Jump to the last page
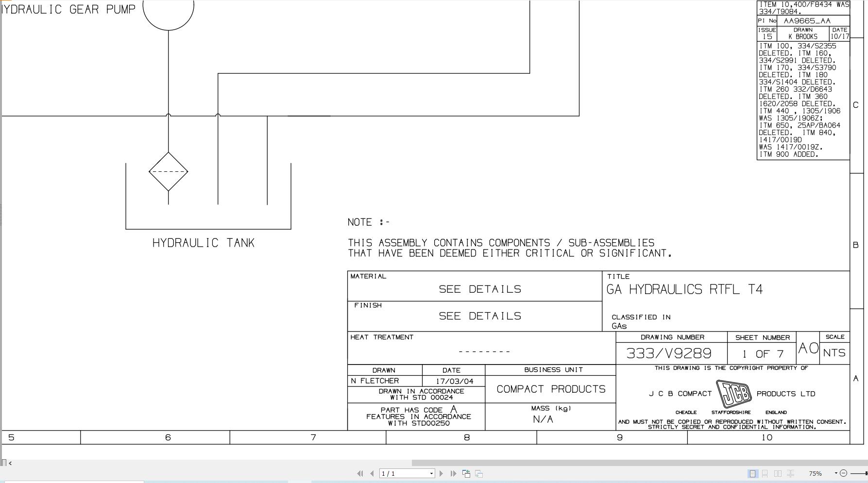868x483 pixels. [x=453, y=473]
